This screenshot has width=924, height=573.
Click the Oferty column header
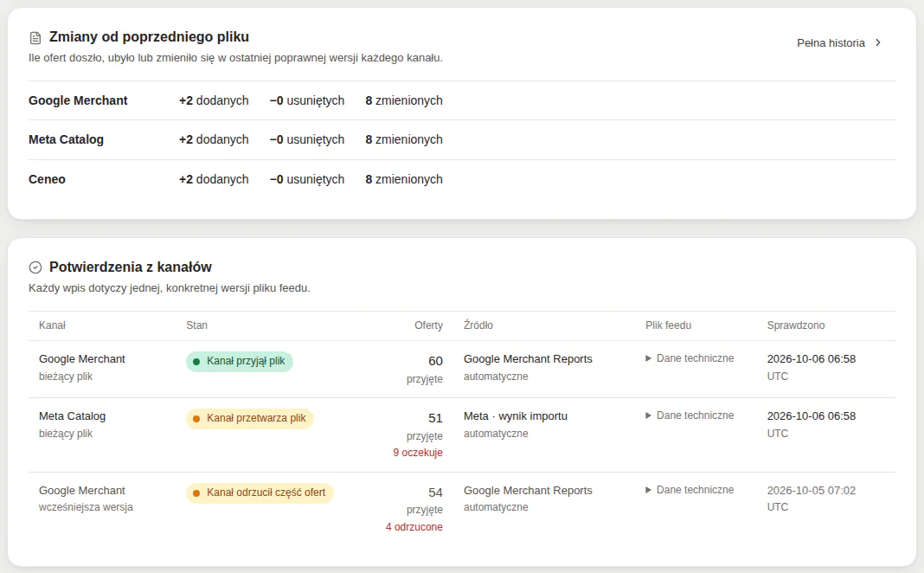[428, 325]
